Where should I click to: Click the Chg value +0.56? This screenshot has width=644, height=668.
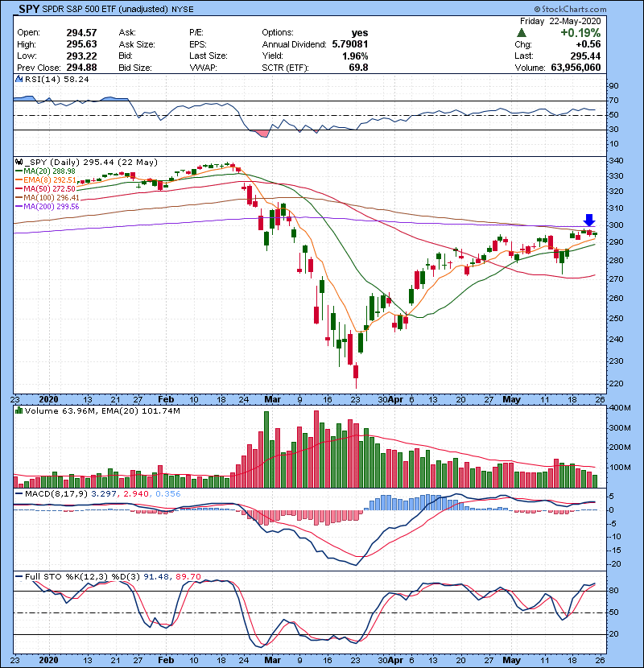(x=588, y=44)
